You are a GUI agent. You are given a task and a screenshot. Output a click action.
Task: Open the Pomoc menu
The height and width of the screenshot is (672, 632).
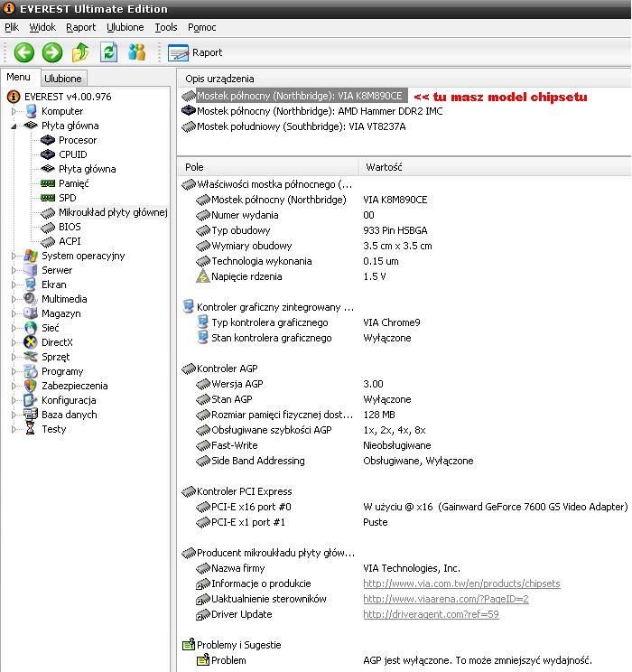(x=201, y=27)
